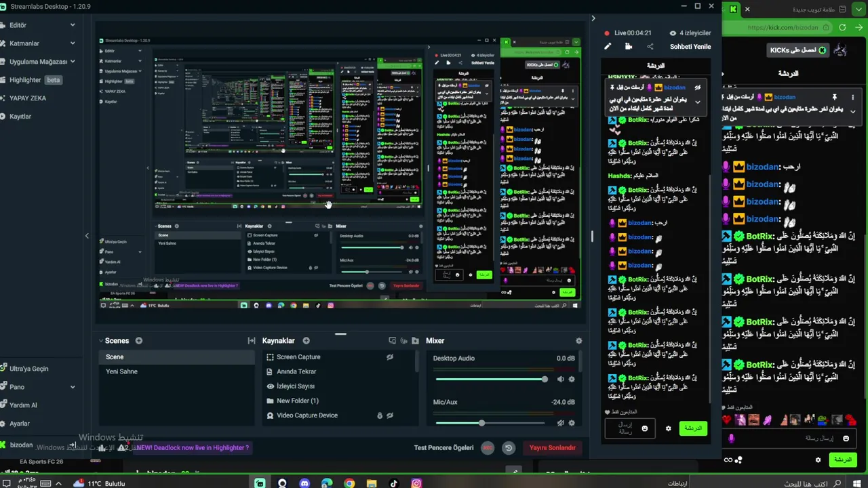Screen dimensions: 868x488
Task: Collapse the Scenes collection chevron
Action: point(100,341)
